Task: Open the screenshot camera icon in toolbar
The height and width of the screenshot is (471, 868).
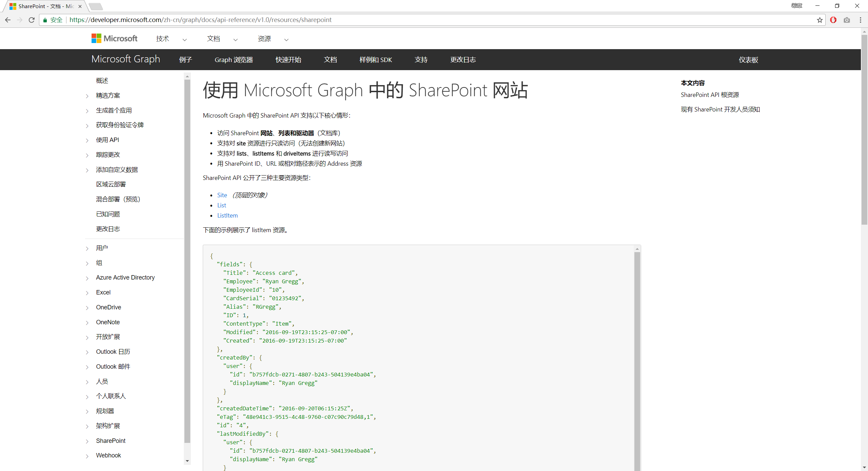Action: pos(847,20)
